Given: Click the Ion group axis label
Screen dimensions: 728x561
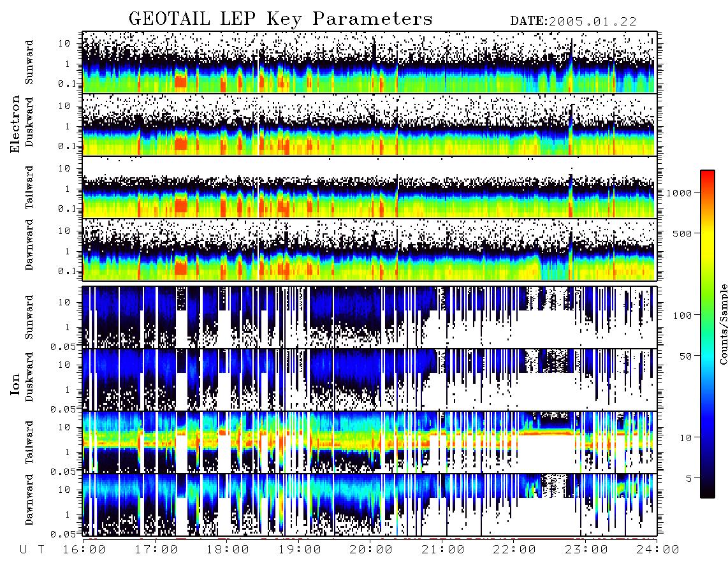Looking at the screenshot, I should [x=15, y=384].
